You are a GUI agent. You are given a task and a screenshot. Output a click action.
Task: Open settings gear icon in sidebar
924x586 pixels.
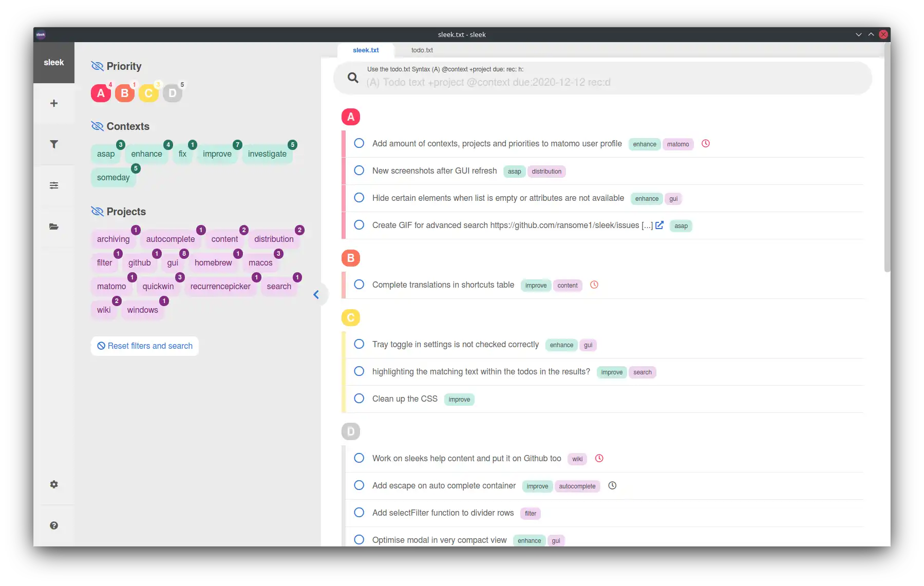tap(54, 484)
